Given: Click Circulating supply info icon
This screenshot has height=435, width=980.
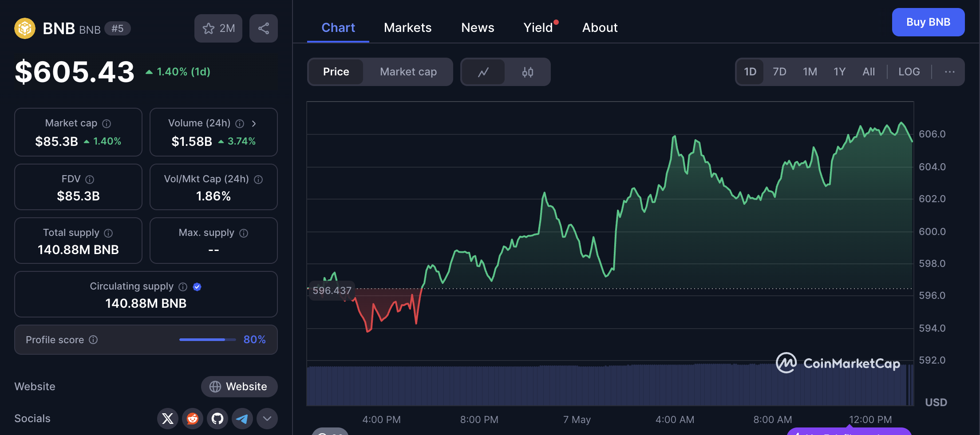Looking at the screenshot, I should pos(183,287).
